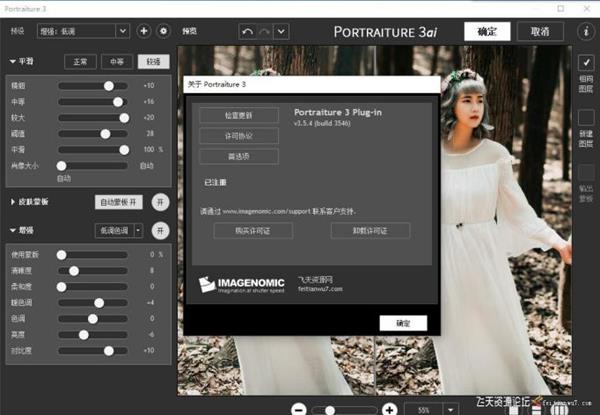Click the www.imagenomic.com/support link text
The width and height of the screenshot is (600, 415).
tap(267, 211)
